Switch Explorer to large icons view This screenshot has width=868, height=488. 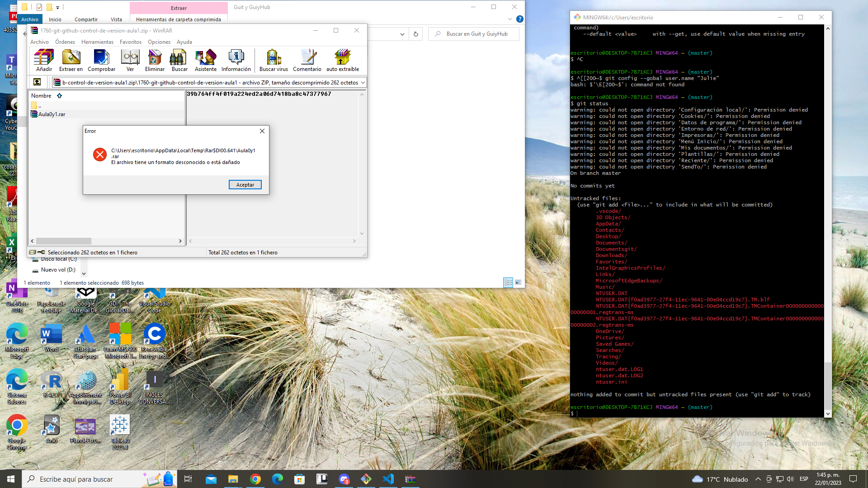click(x=518, y=282)
